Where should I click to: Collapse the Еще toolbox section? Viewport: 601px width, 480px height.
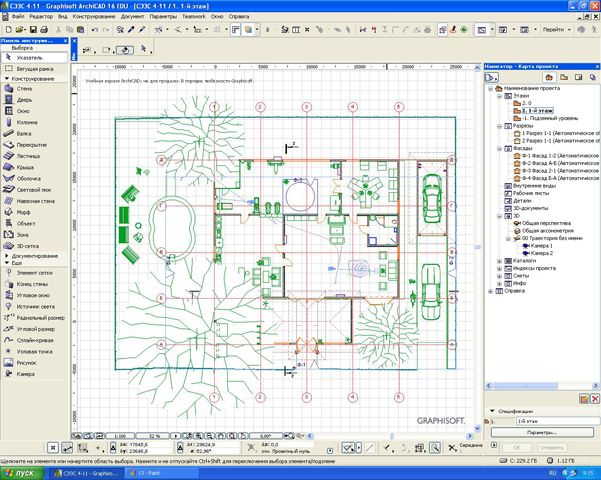7,263
